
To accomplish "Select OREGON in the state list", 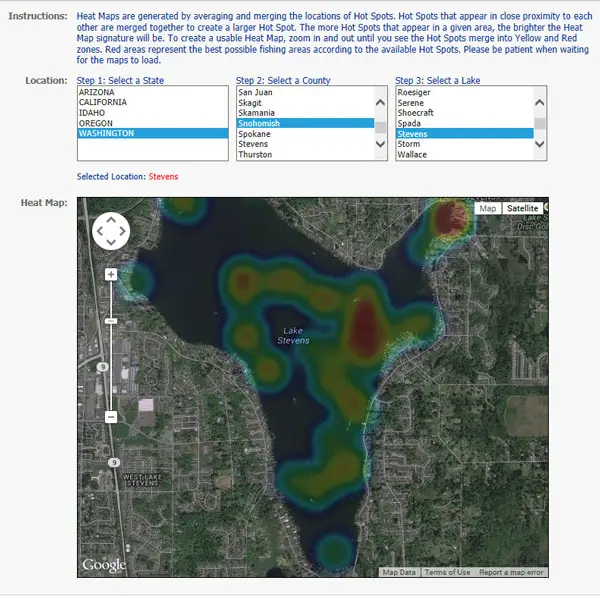I will (153, 123).
